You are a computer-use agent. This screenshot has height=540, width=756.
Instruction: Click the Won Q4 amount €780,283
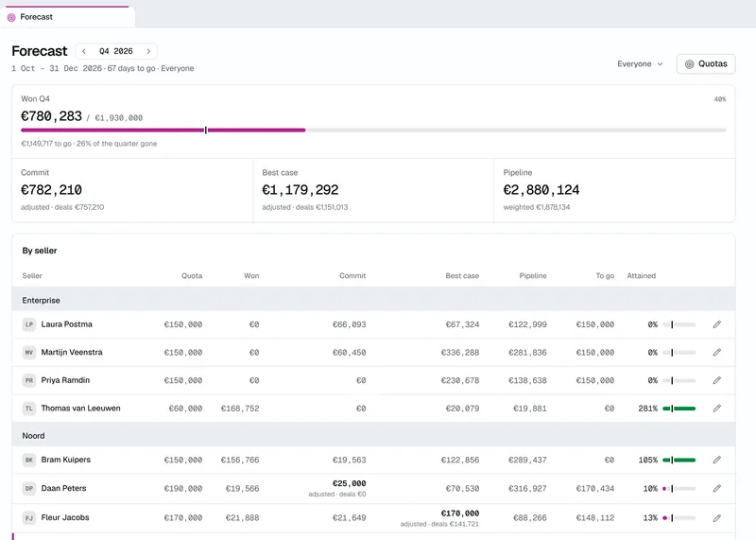click(x=51, y=116)
